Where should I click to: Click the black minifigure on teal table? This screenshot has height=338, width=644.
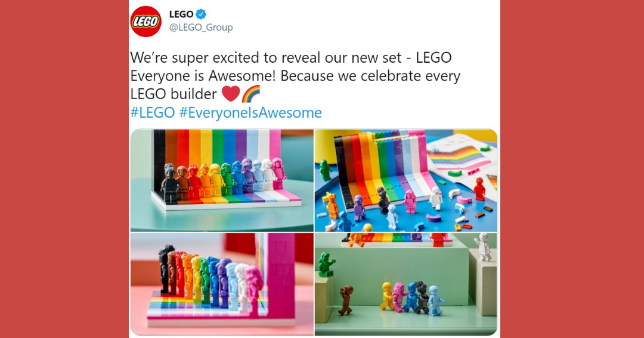pos(169,183)
